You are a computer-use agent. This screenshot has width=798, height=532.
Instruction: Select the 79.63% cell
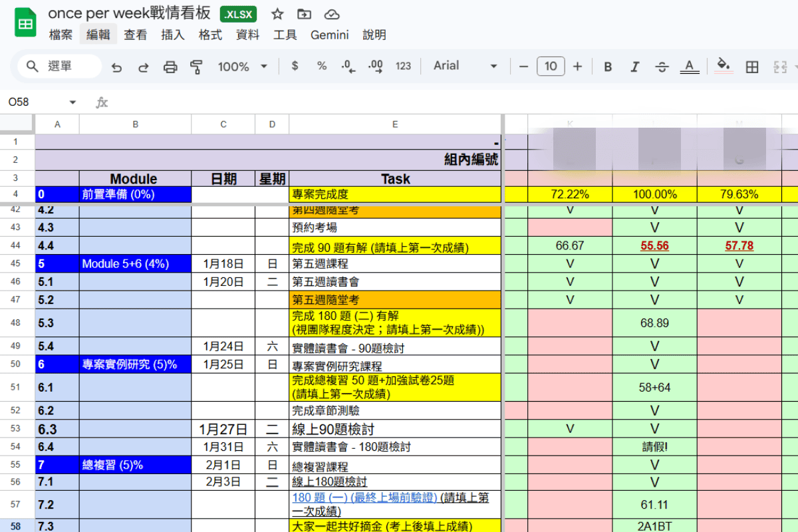[739, 195]
